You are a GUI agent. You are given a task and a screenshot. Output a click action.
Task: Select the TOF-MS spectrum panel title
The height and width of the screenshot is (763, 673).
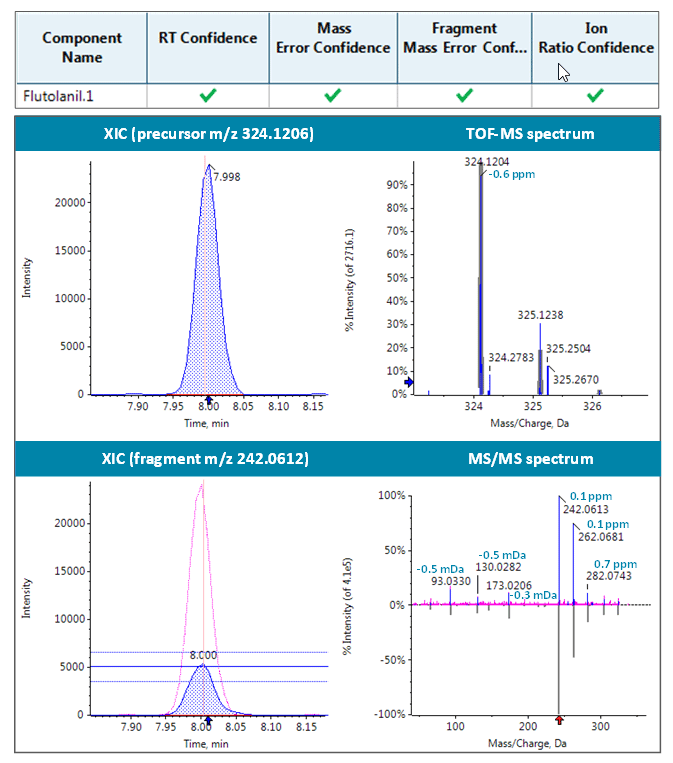tap(530, 133)
